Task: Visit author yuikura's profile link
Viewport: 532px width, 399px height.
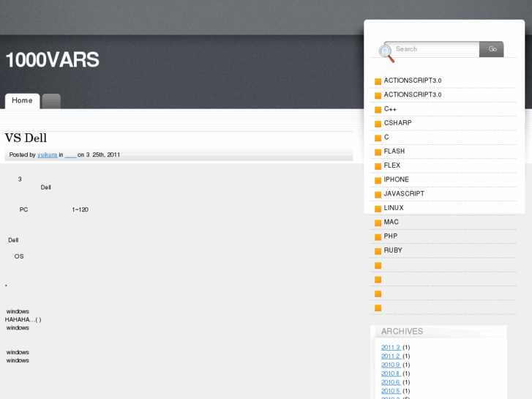Action: (47, 155)
